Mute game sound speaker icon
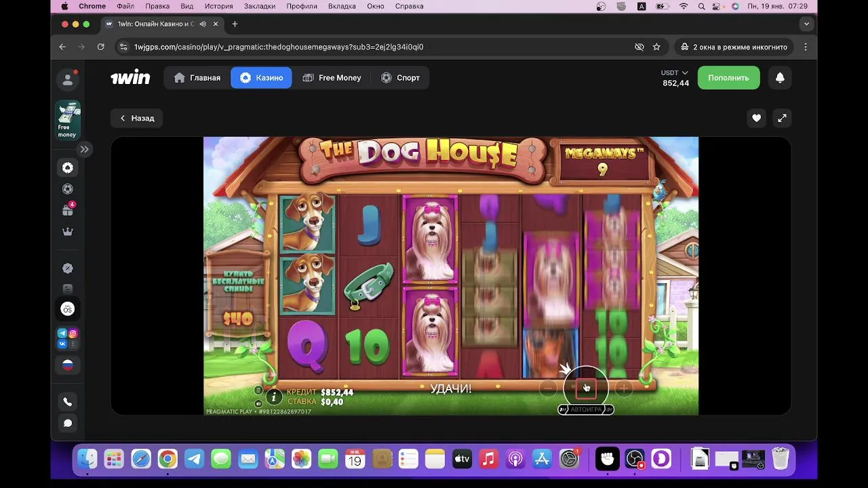The width and height of the screenshot is (868, 488). [x=258, y=403]
